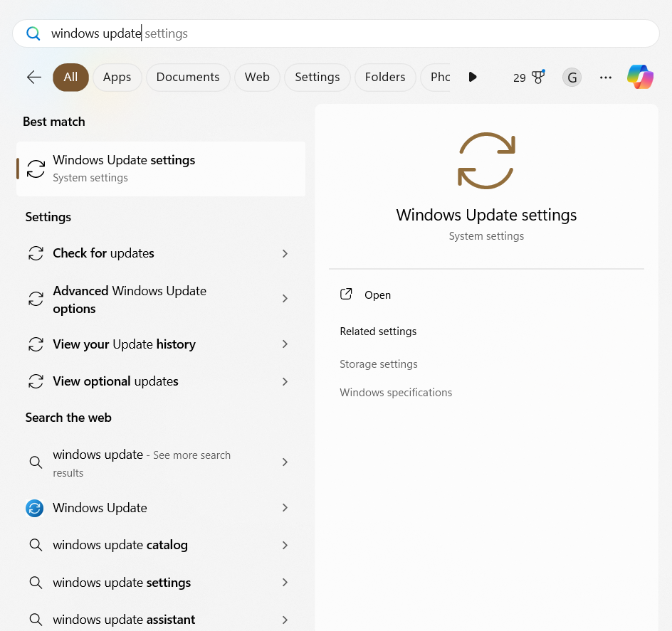Click the magnifier icon beside 'windows update - See more search results'
672x631 pixels.
[36, 462]
